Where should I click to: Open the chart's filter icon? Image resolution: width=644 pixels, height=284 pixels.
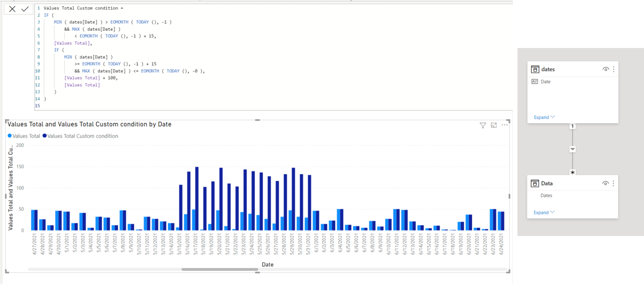pyautogui.click(x=483, y=125)
